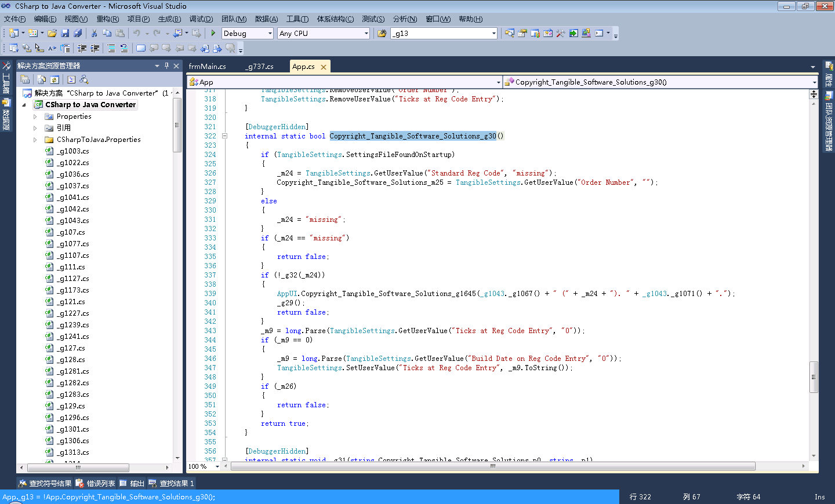This screenshot has width=835, height=504.
Task: Open Solution Explorer icon in main toolbar
Action: coord(510,34)
